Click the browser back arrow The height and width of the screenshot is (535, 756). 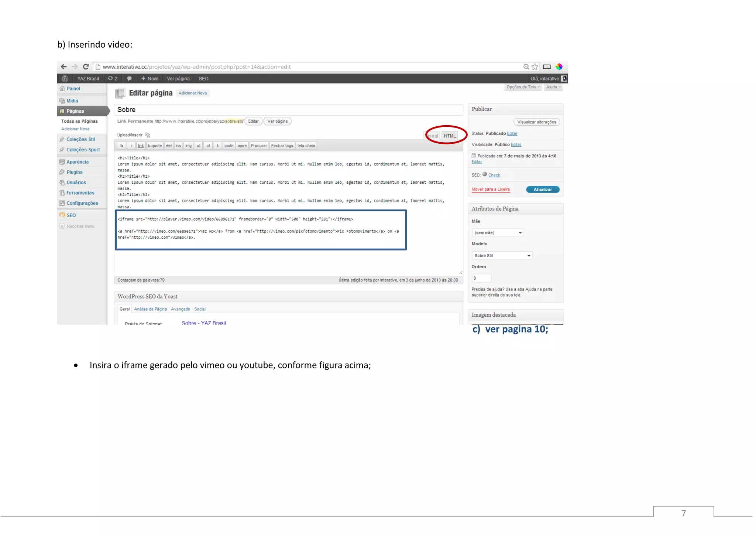pos(63,67)
